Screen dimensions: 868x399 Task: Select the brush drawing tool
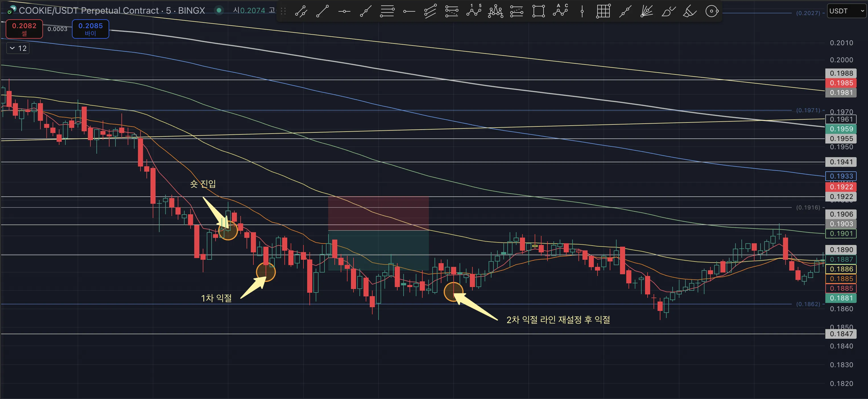[668, 11]
